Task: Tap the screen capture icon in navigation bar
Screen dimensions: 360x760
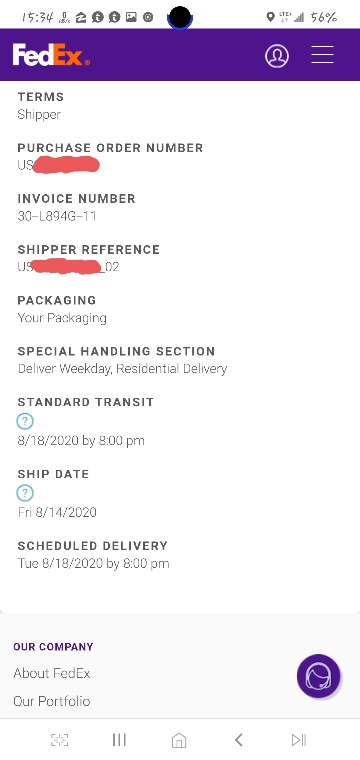Action: click(60, 740)
